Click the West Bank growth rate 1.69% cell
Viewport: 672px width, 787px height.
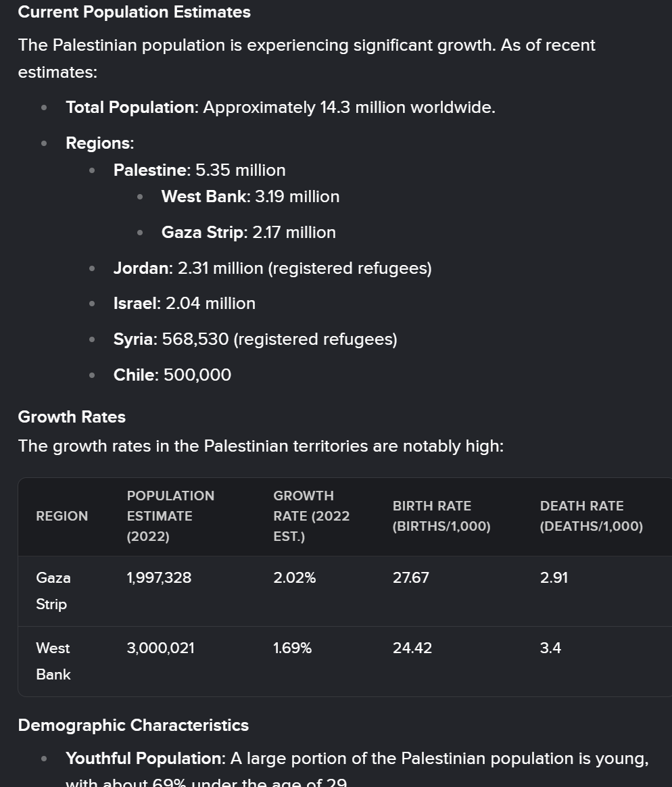tap(293, 648)
